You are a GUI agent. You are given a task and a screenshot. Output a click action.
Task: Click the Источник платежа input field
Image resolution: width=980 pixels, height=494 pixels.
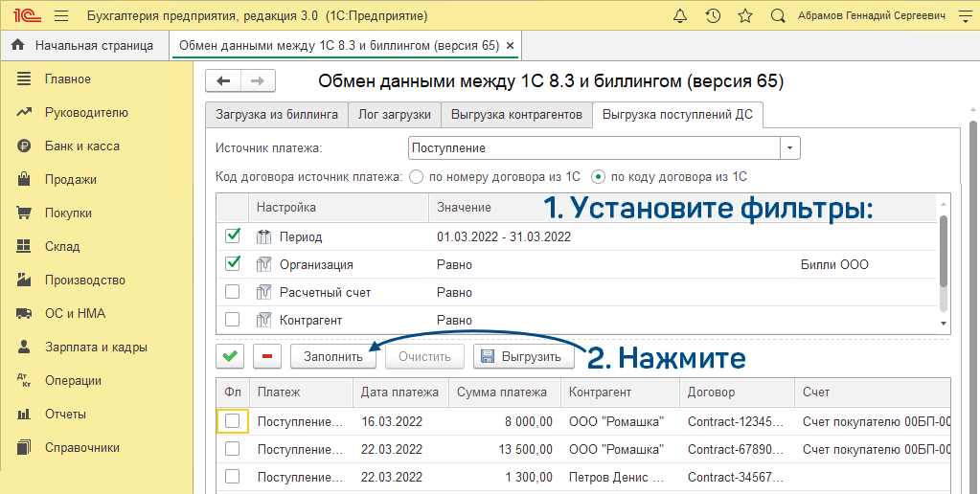[594, 148]
